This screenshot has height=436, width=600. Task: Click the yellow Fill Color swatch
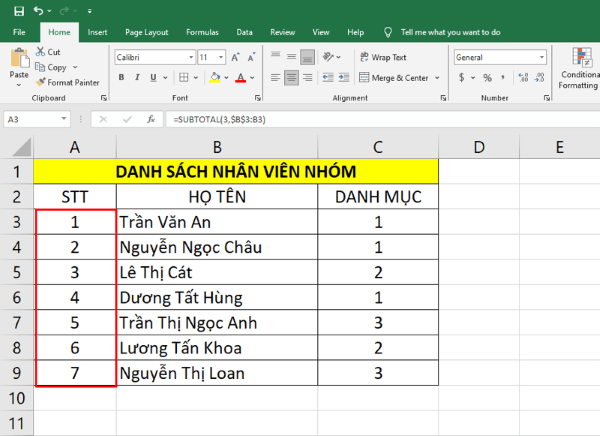[x=215, y=78]
